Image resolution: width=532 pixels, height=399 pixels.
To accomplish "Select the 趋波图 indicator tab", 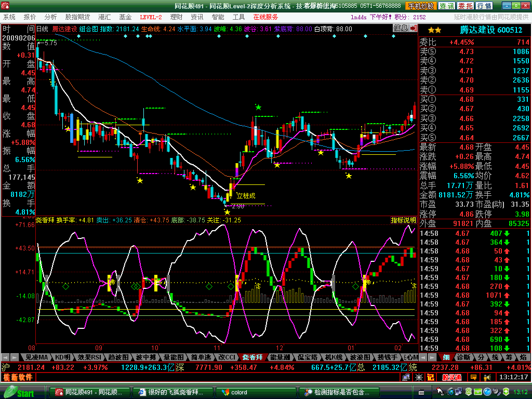I will 119,357.
